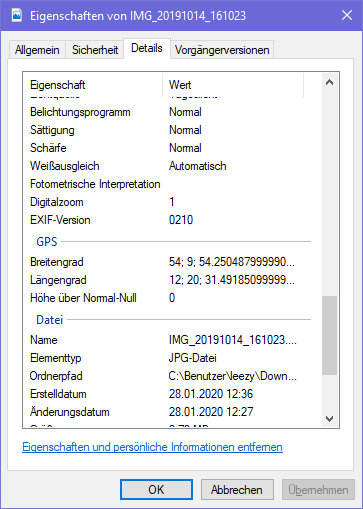363x509 pixels.
Task: Click the Normal value beside Belichtungsprogramm
Action: [185, 112]
